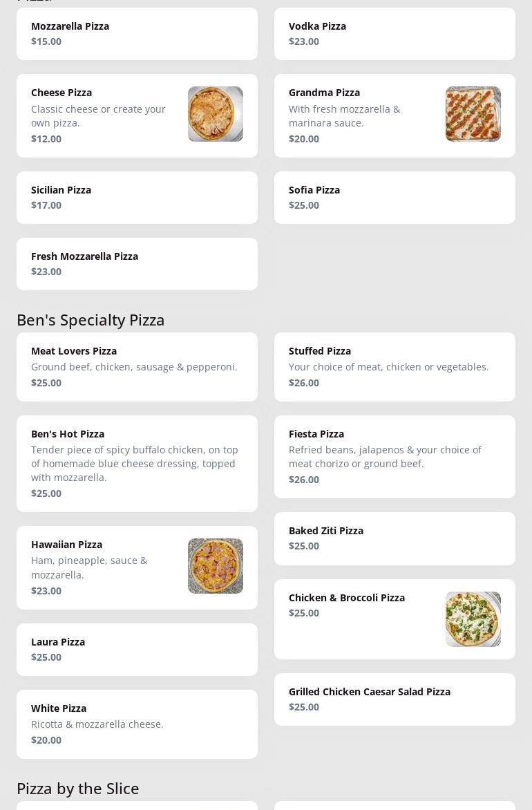The width and height of the screenshot is (532, 810).
Task: Pick the Laura Pizza item
Action: pos(137,650)
